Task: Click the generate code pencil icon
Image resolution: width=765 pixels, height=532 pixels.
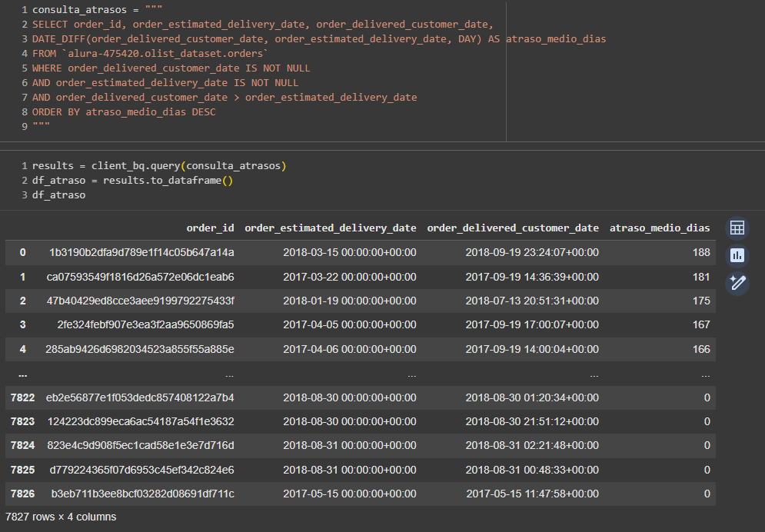Action: (737, 283)
